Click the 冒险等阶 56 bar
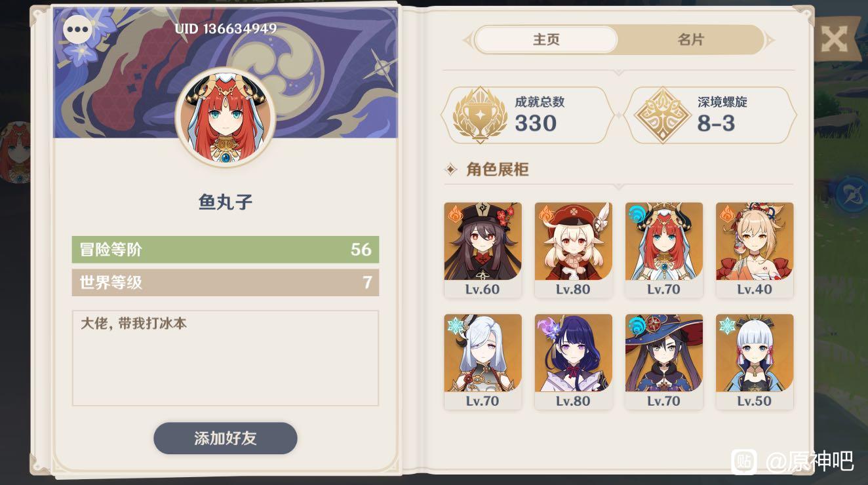Viewport: 868px width, 485px height. pos(226,250)
